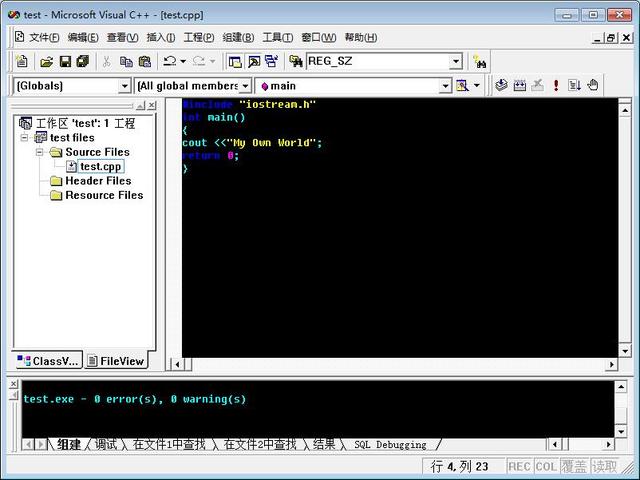Select test.cpp in the file tree
640x480 pixels.
pyautogui.click(x=100, y=167)
